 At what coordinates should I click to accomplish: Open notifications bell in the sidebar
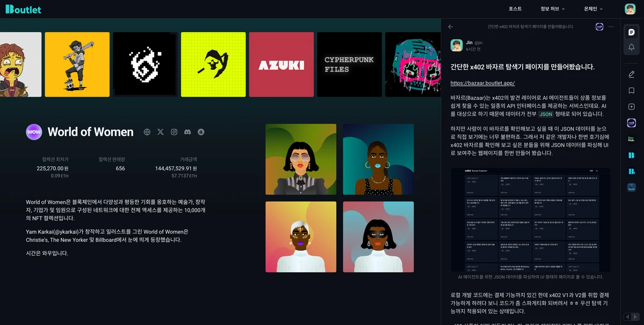pos(632,47)
